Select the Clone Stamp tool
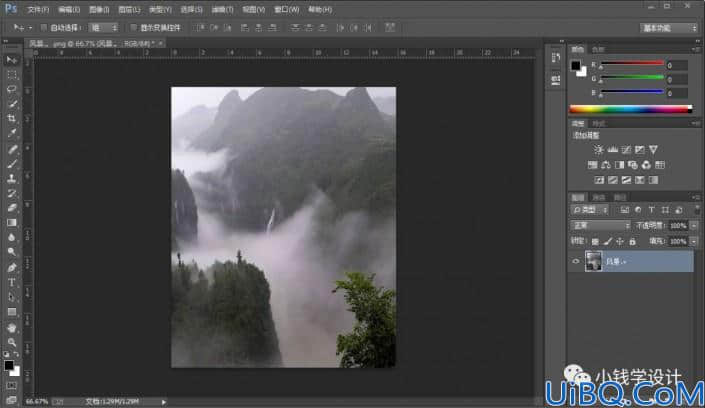Screen dimensions: 705x408 pyautogui.click(x=12, y=179)
